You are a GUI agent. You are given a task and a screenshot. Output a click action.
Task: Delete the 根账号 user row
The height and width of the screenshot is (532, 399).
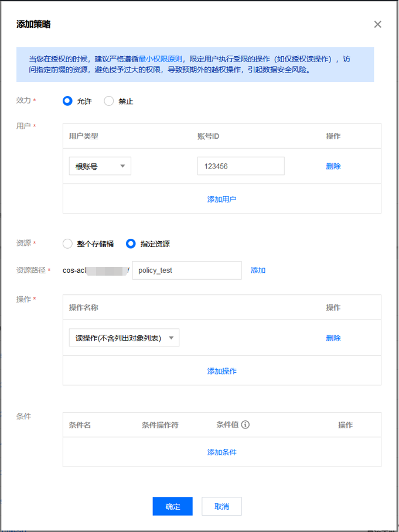[333, 166]
